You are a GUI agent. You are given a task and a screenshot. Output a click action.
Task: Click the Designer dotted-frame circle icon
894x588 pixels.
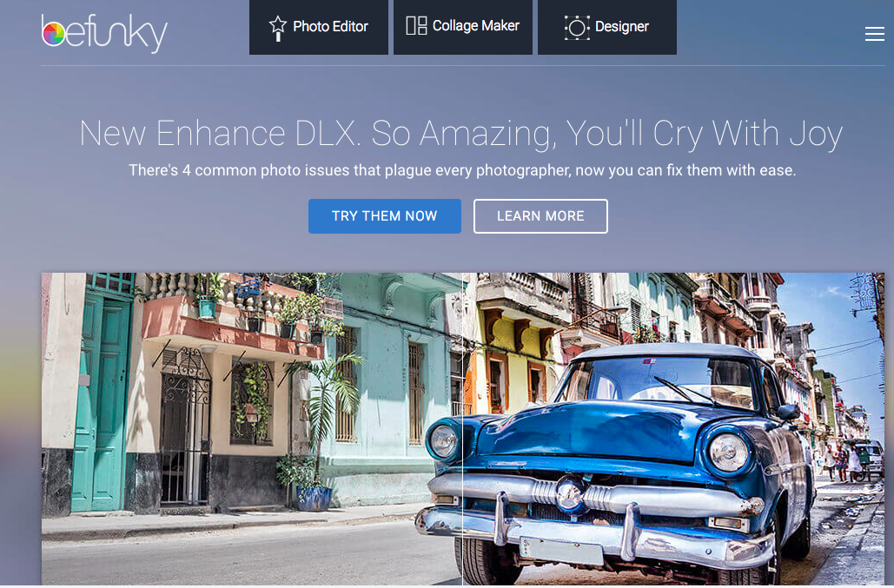point(576,27)
